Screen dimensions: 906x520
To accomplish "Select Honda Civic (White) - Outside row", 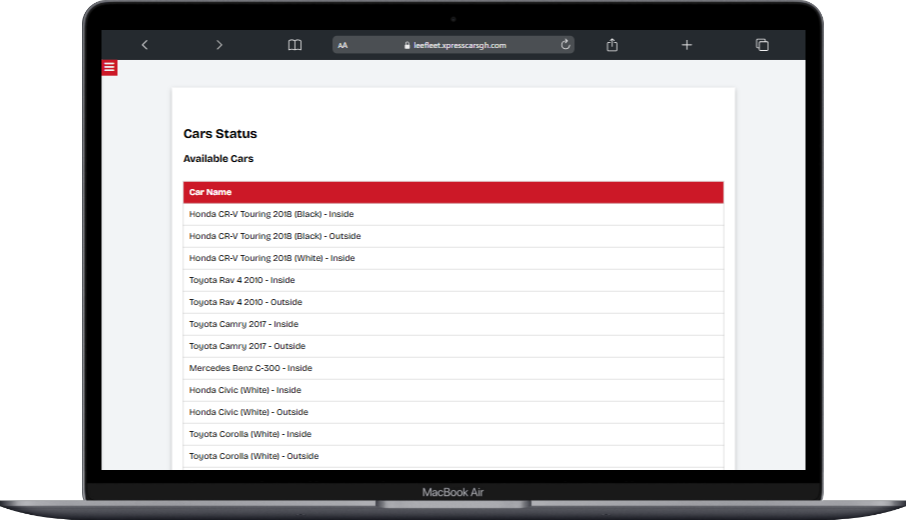I will [453, 412].
